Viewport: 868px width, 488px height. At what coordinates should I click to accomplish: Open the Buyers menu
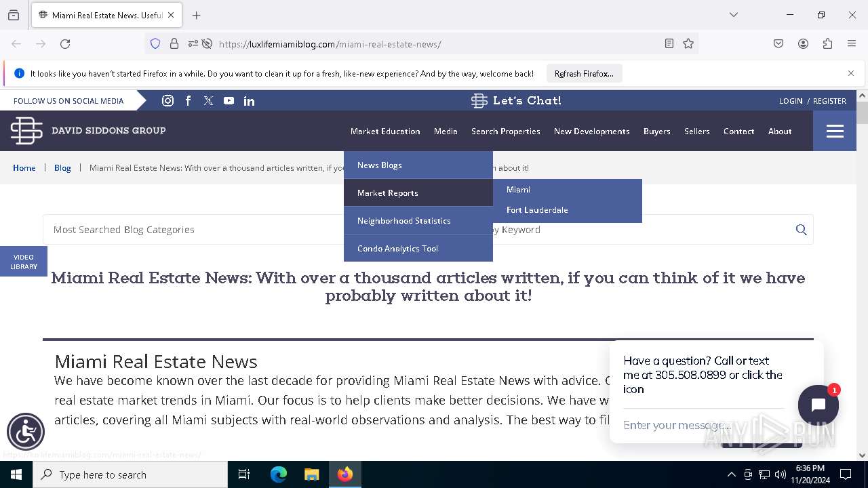pyautogui.click(x=657, y=131)
